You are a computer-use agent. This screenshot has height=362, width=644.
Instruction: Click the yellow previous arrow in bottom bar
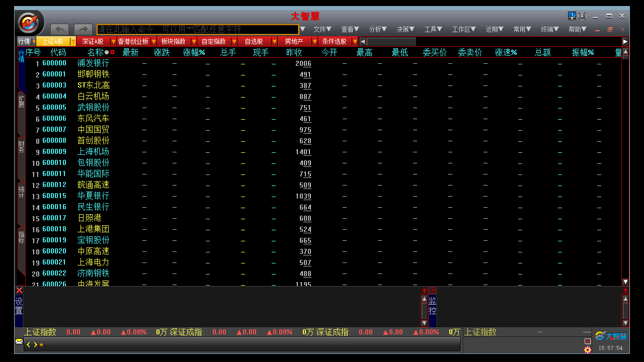[x=29, y=344]
